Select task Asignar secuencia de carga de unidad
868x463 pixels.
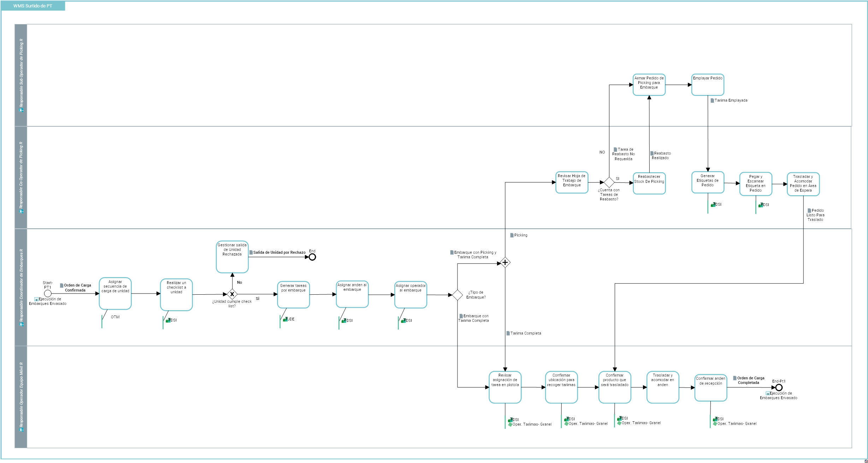point(115,293)
